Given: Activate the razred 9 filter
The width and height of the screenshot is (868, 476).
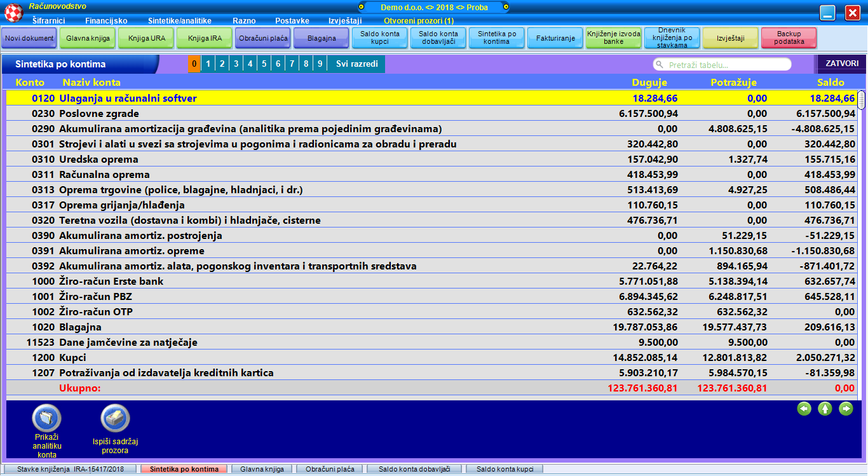Looking at the screenshot, I should coord(319,64).
